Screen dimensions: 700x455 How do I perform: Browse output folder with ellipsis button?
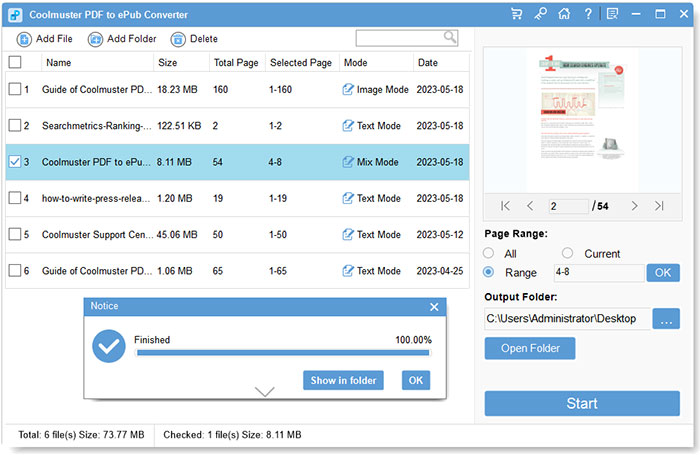[x=666, y=319]
